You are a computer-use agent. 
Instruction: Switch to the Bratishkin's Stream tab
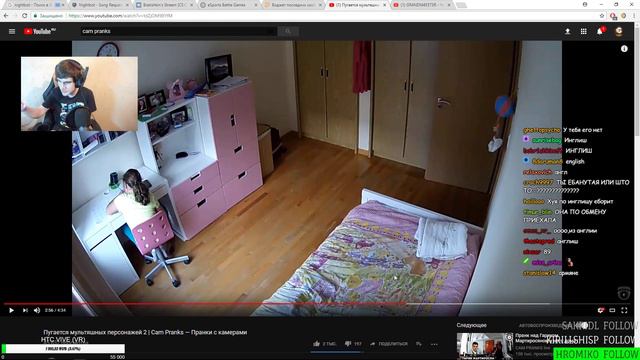coord(163,5)
